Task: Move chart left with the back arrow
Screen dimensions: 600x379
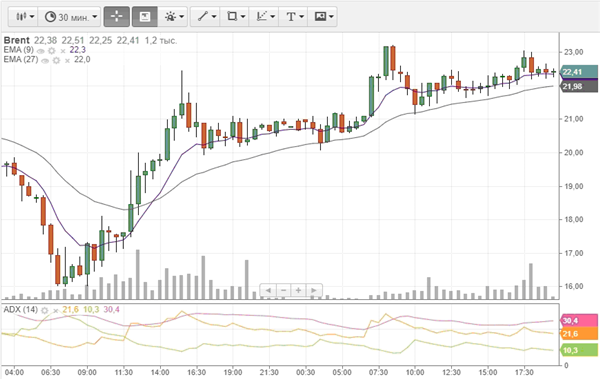Action: pos(268,290)
